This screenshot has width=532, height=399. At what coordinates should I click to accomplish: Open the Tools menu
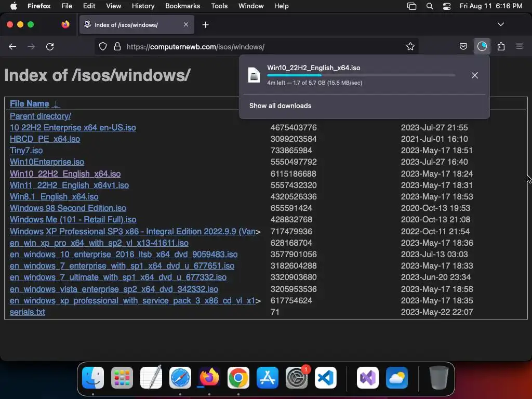pyautogui.click(x=219, y=6)
